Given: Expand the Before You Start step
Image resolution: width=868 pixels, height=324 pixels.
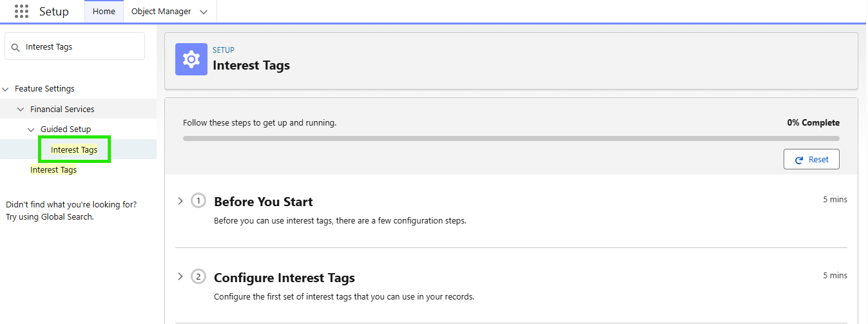Looking at the screenshot, I should pos(180,201).
